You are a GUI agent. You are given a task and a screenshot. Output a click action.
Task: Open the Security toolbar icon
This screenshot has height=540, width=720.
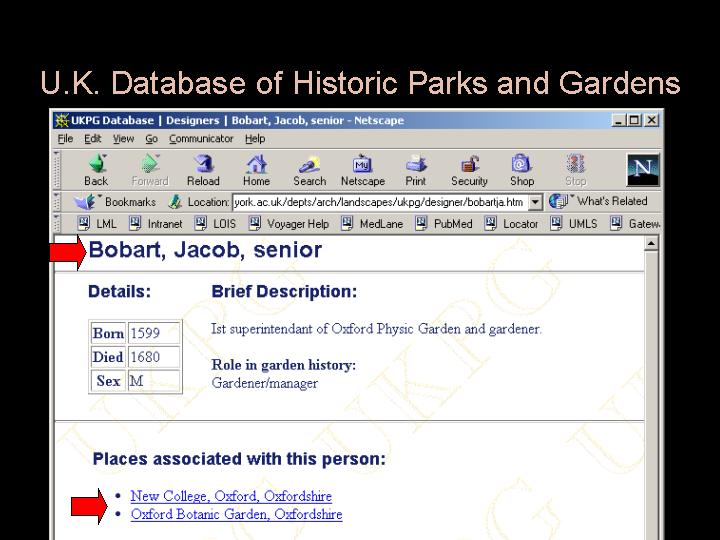click(x=469, y=169)
